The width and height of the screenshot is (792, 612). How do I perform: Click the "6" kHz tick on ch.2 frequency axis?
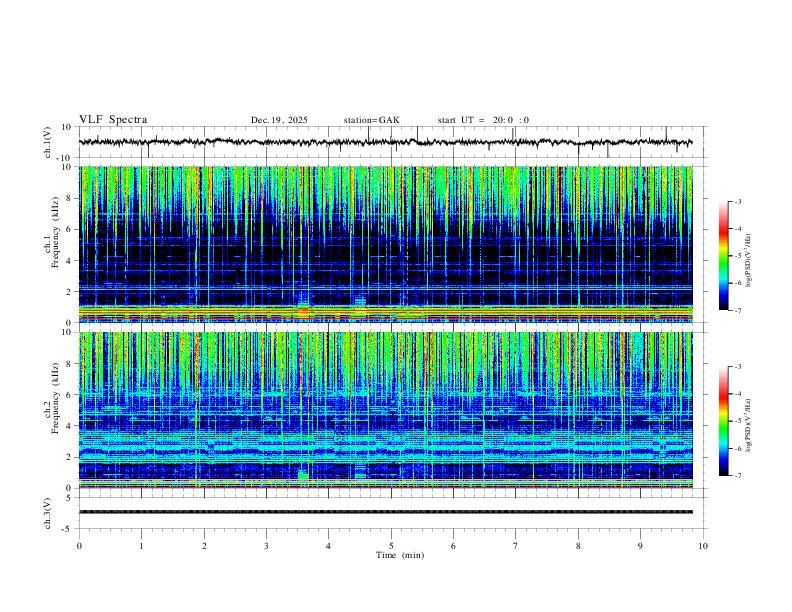pyautogui.click(x=70, y=395)
